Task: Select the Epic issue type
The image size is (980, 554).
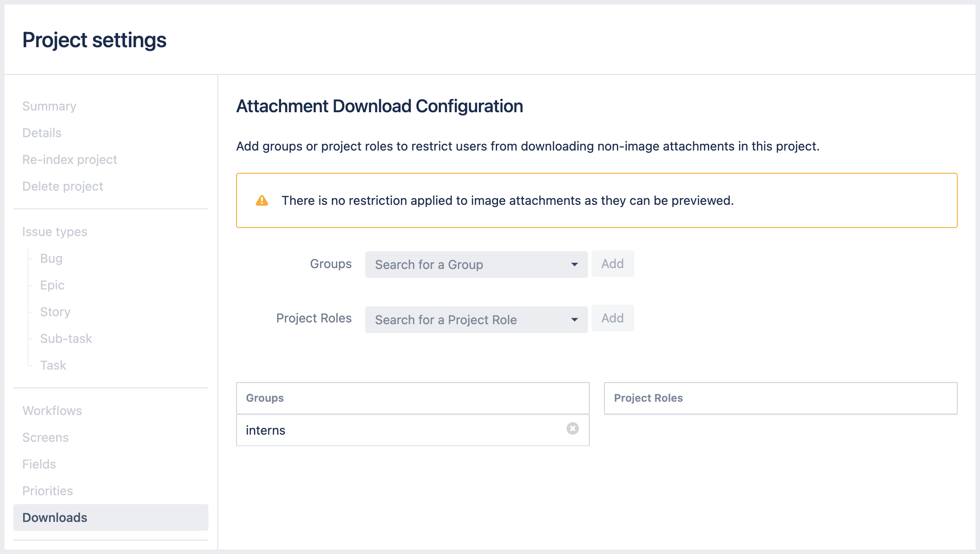Action: click(52, 285)
